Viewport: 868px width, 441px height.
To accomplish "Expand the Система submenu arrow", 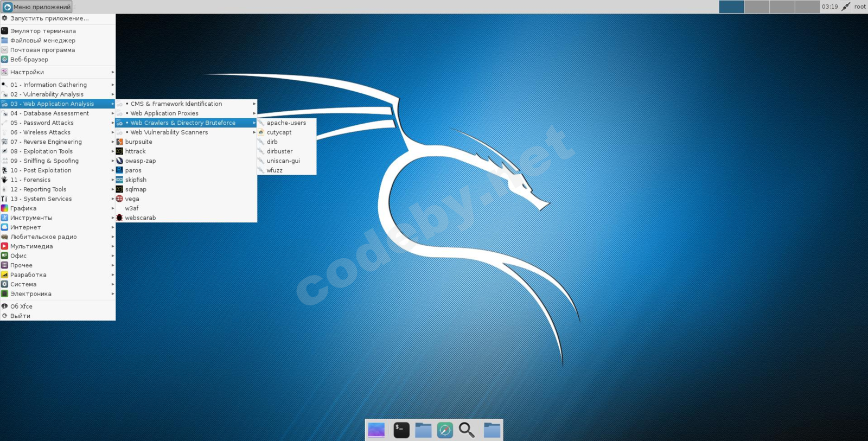I will click(x=113, y=284).
